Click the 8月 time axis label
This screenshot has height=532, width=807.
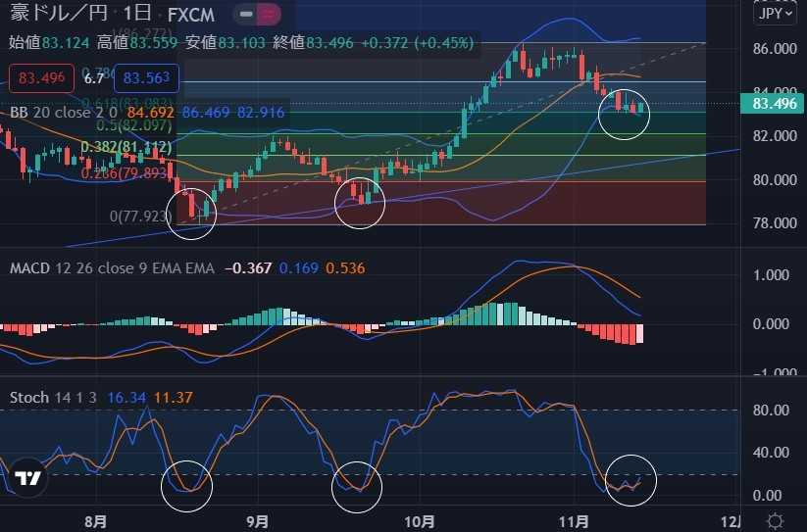[95, 522]
